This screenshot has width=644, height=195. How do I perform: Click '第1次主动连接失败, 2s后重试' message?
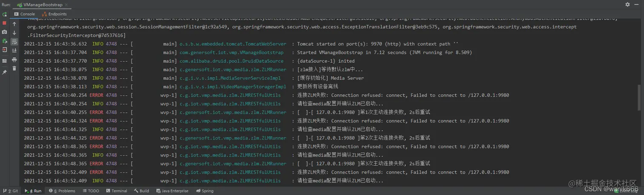[x=395, y=112]
